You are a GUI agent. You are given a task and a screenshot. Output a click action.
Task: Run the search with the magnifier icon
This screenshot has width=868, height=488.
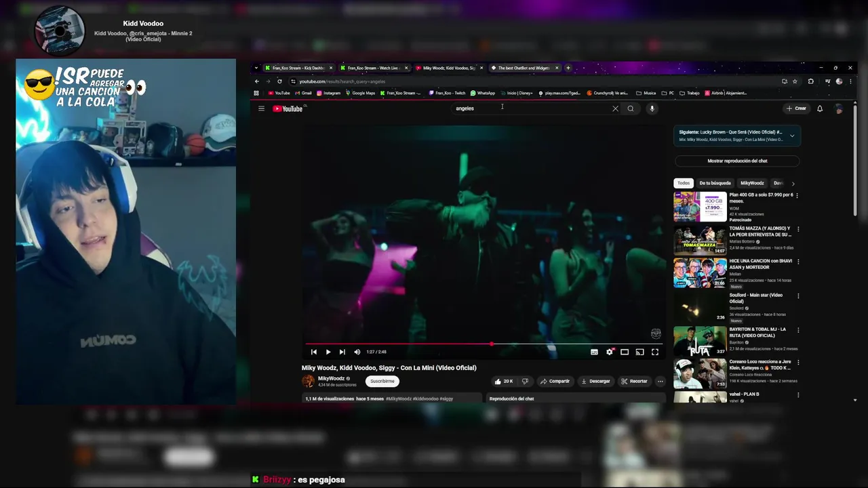[x=631, y=108]
